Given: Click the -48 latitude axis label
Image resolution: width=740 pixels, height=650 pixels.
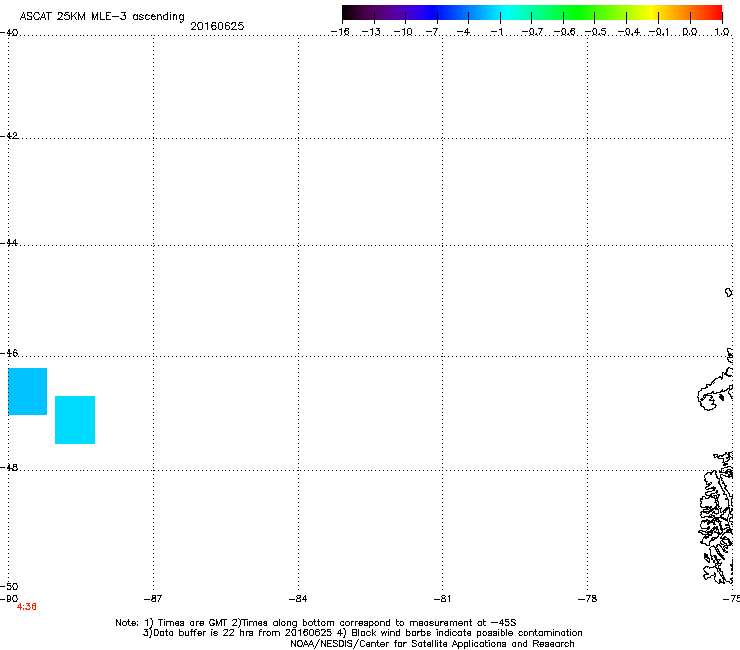Looking at the screenshot, I should tap(9, 467).
